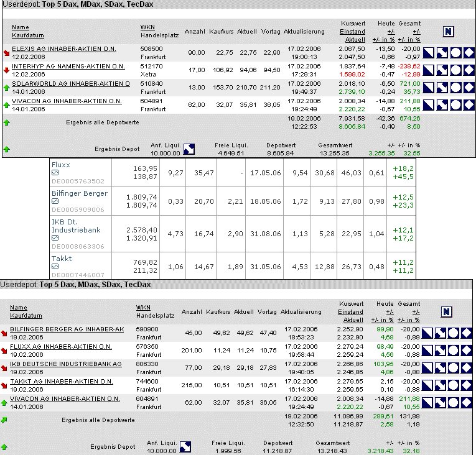
Task: Click the WKN value 590900
Action: (x=147, y=329)
